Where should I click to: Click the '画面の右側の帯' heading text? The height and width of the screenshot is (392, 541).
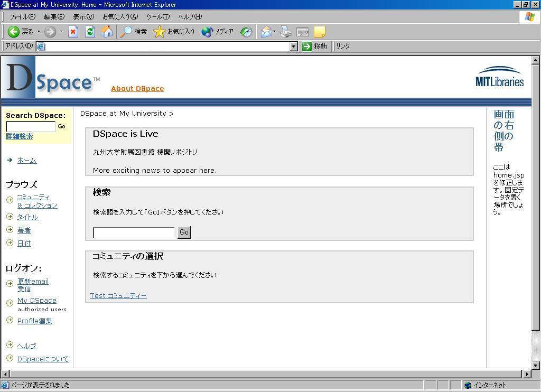click(503, 130)
